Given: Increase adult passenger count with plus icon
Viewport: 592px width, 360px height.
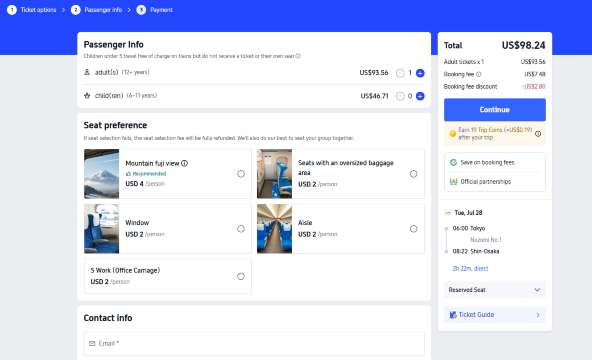Looking at the screenshot, I should pyautogui.click(x=420, y=73).
